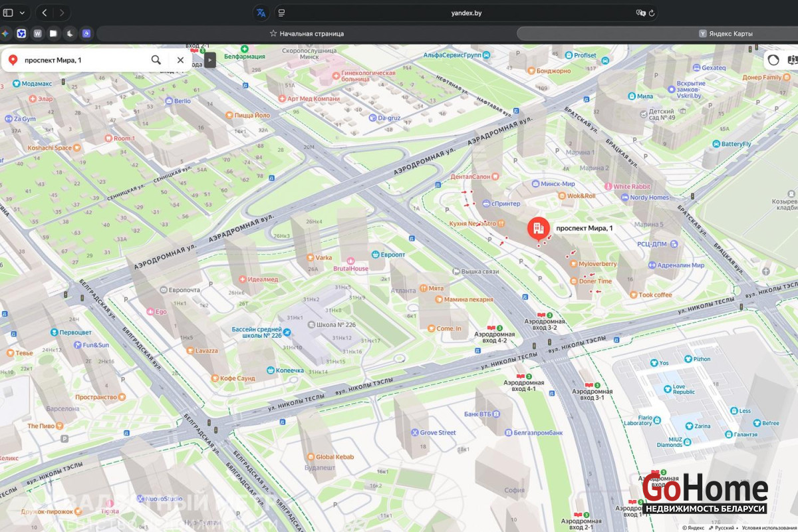Click the red building marker for проспект Мира, 1
The height and width of the screenshot is (532, 798).
pyautogui.click(x=539, y=229)
